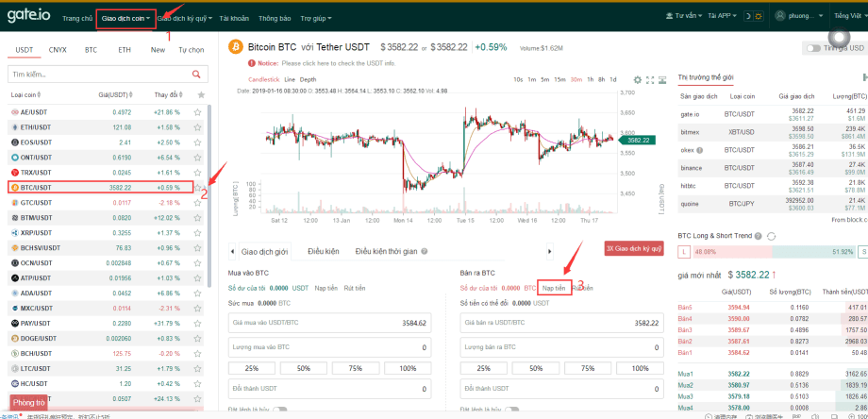Click 50% under Mua vào BTC

tap(304, 368)
